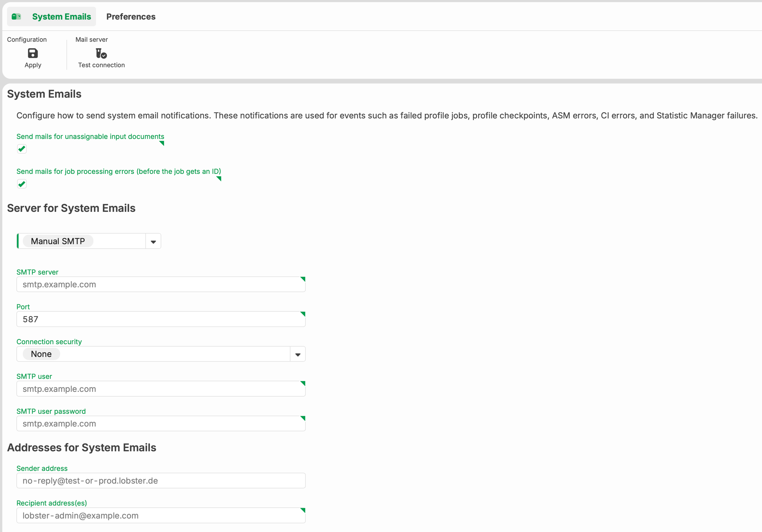
Task: Click the hint marker on SMTP user password
Action: pyautogui.click(x=303, y=418)
